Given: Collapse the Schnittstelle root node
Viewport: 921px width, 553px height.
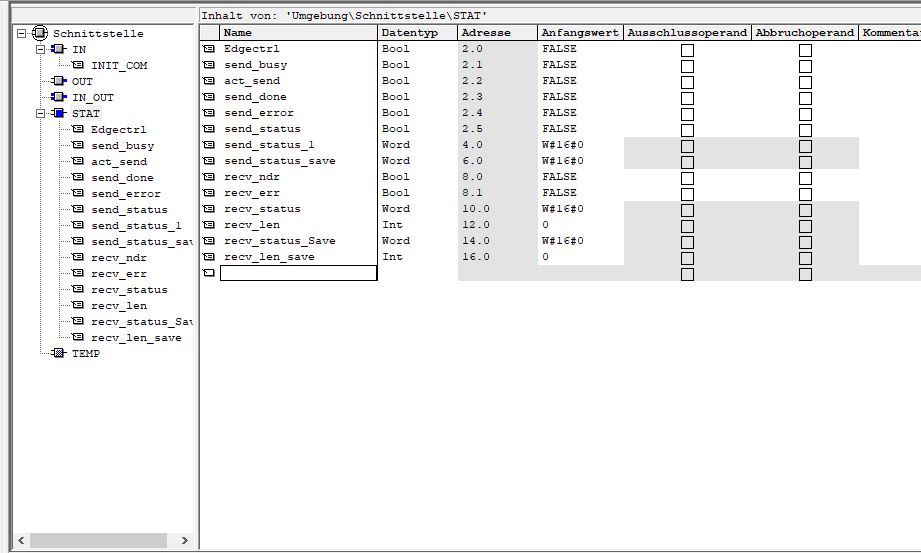Looking at the screenshot, I should coord(22,33).
